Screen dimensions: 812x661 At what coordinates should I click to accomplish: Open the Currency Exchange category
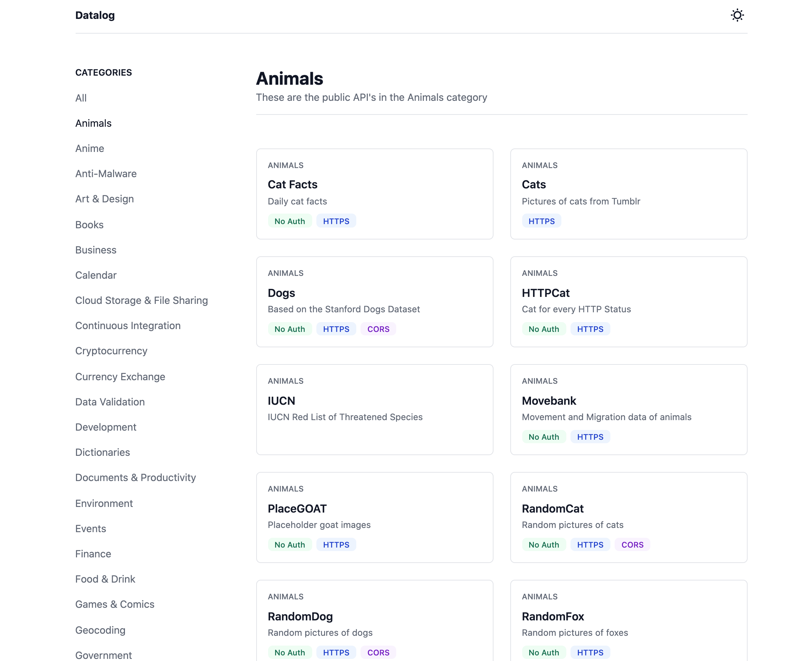pyautogui.click(x=120, y=377)
